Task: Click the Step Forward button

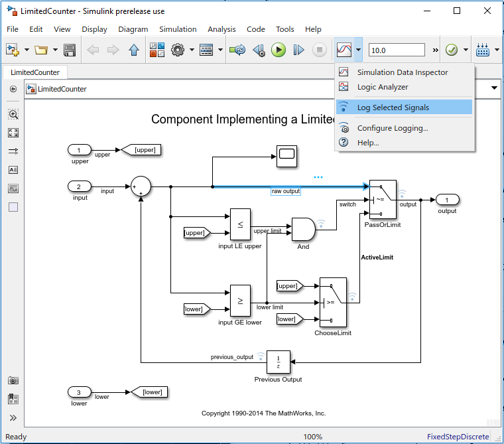Action: click(298, 50)
